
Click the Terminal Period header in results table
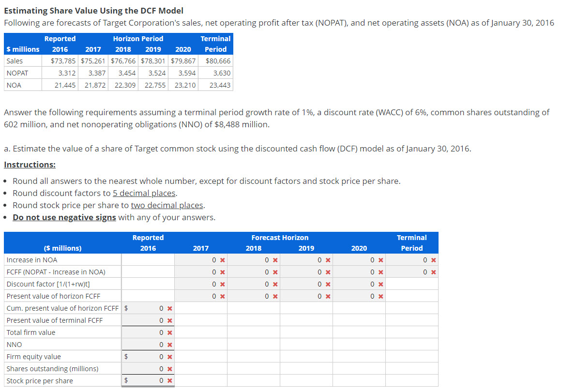411,242
